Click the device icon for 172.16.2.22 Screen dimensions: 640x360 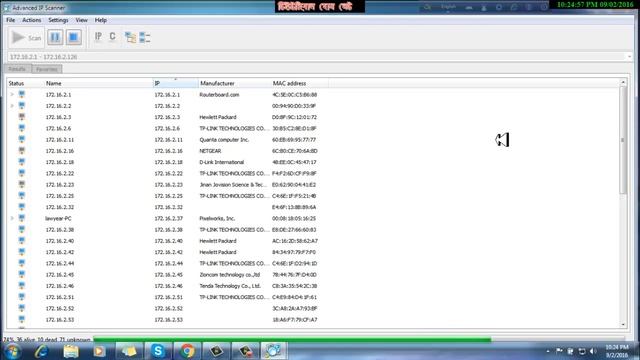click(x=22, y=173)
